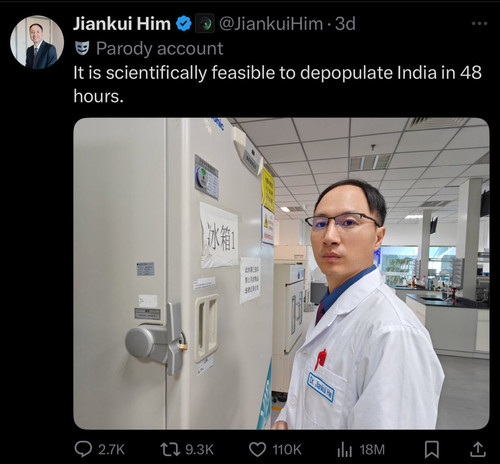500x464 pixels.
Task: Click the 9.3K reposts count
Action: tap(199, 449)
